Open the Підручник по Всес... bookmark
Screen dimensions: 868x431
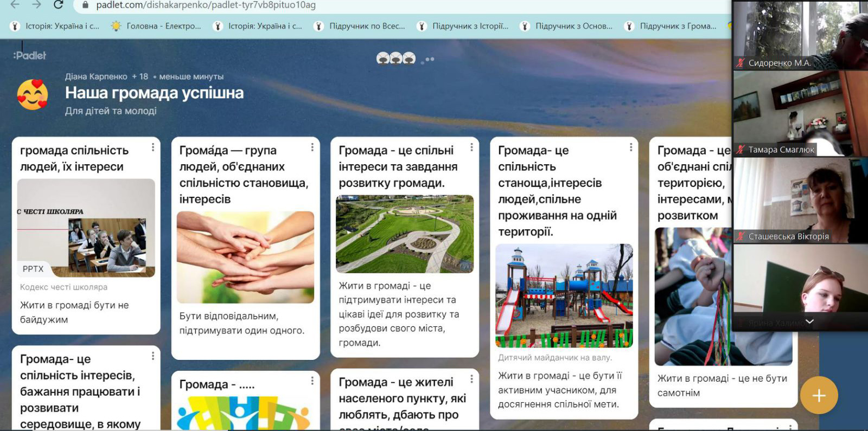click(360, 26)
